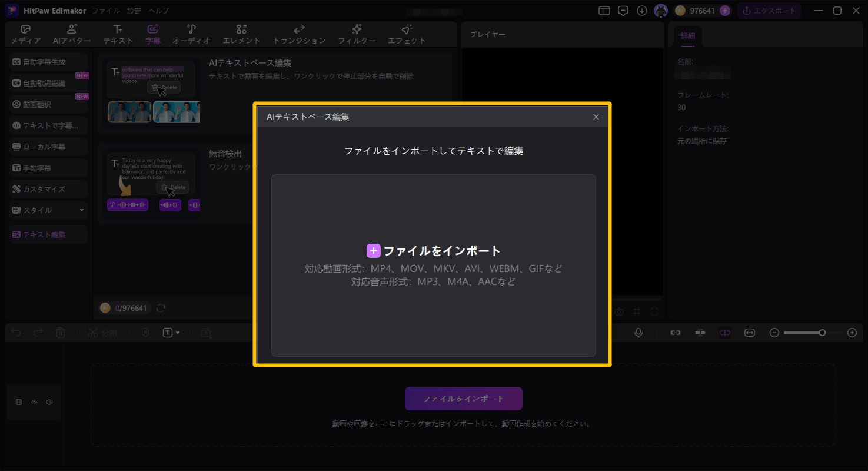
Task: Mute the track using the speaker icon
Action: coord(51,402)
